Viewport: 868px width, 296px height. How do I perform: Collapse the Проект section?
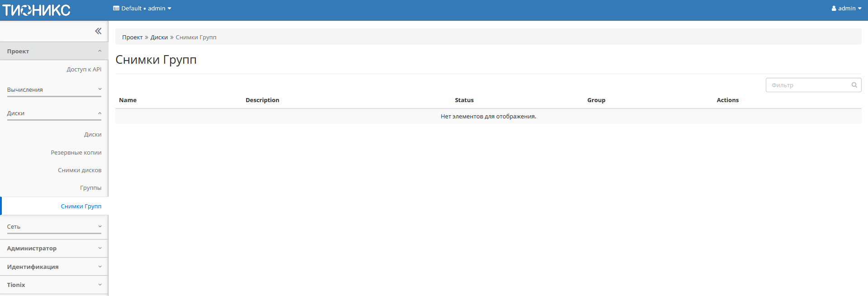point(54,51)
